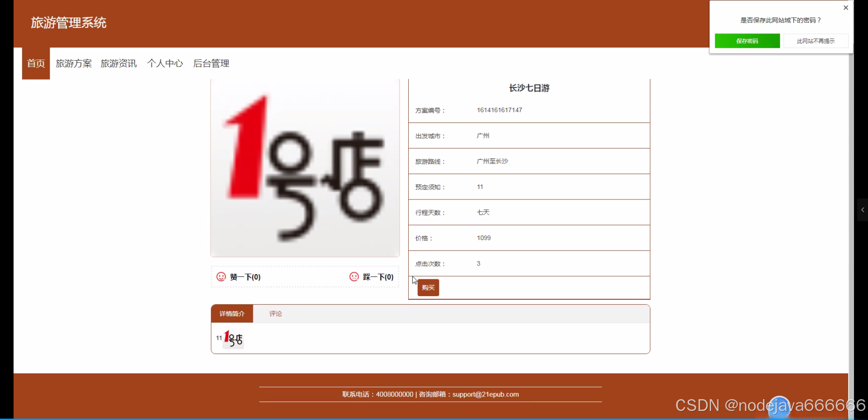Close the save password popup
The width and height of the screenshot is (868, 420).
pos(846,8)
